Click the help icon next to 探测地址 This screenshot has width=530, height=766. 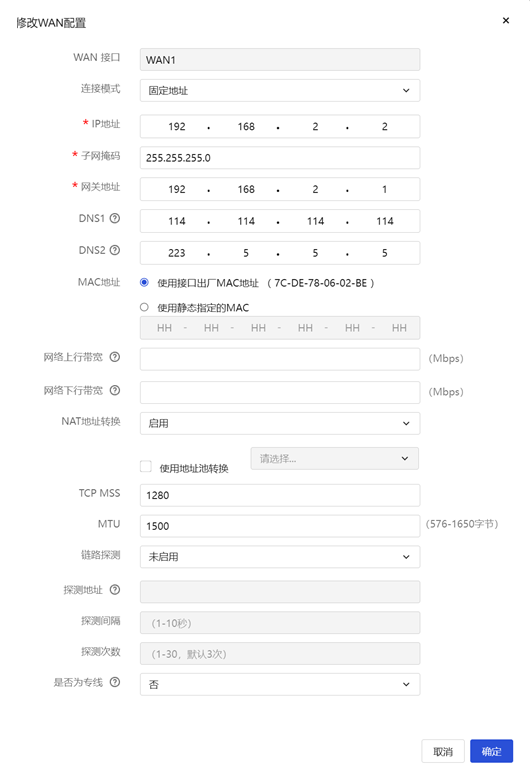click(x=115, y=590)
